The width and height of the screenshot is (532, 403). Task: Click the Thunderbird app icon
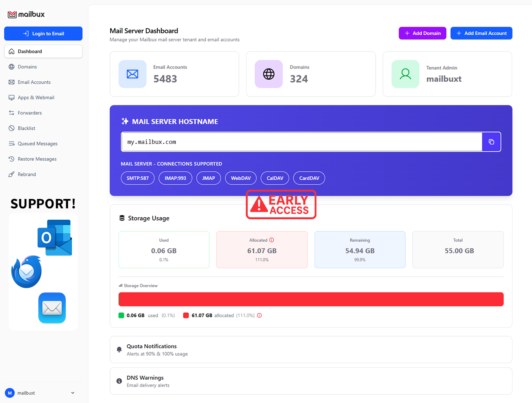pyautogui.click(x=27, y=272)
